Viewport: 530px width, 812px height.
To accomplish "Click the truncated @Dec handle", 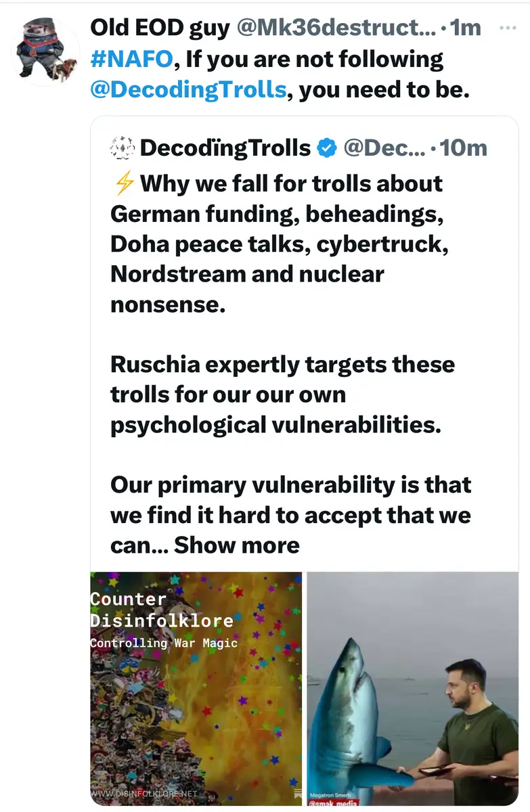I will pyautogui.click(x=384, y=148).
